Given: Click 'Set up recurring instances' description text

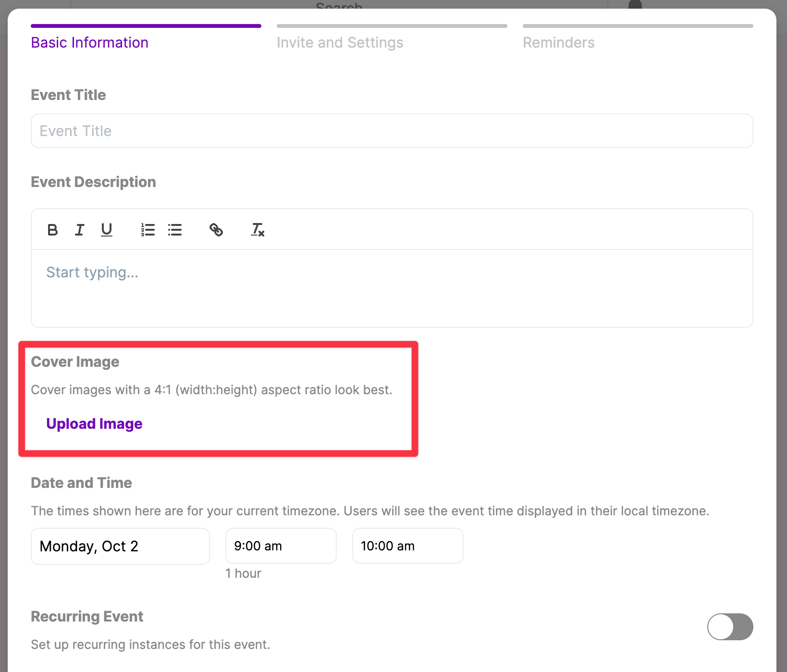Looking at the screenshot, I should 150,645.
